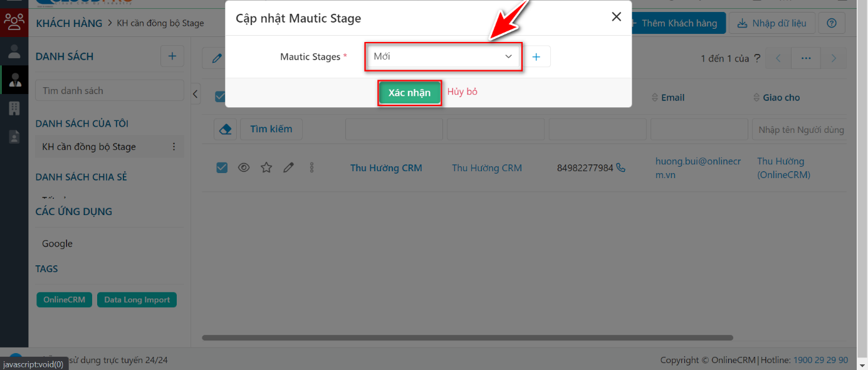The height and width of the screenshot is (370, 868).
Task: Select the Data Long Import tag
Action: coord(137,299)
